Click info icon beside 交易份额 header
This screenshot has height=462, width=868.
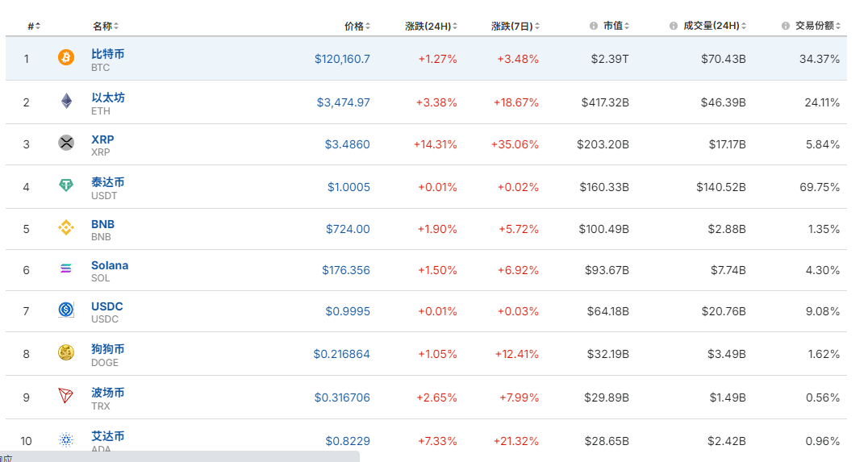pyautogui.click(x=786, y=26)
